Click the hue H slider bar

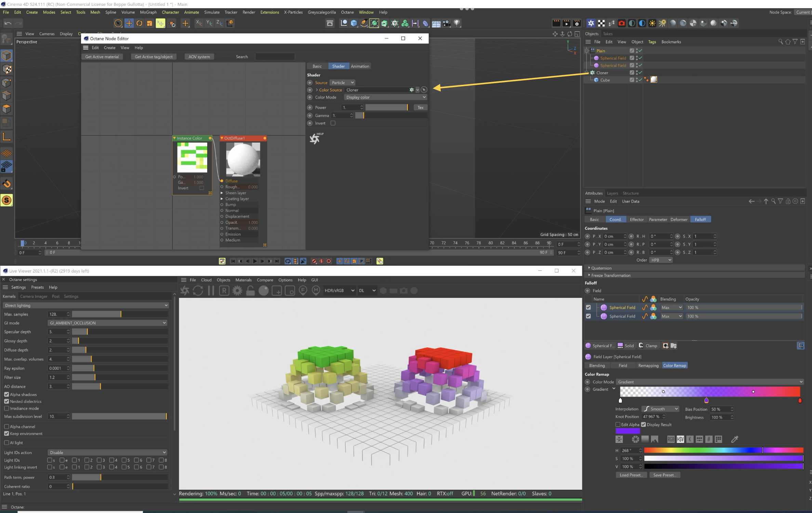[x=723, y=450]
